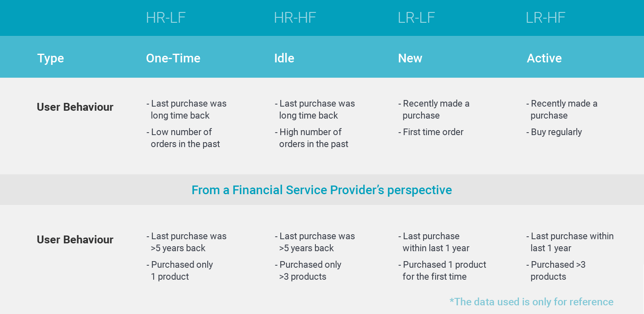Viewport: 644px width, 314px height.
Task: Click "Last purchase within last 1 year" under LR-HF
Action: (x=570, y=242)
